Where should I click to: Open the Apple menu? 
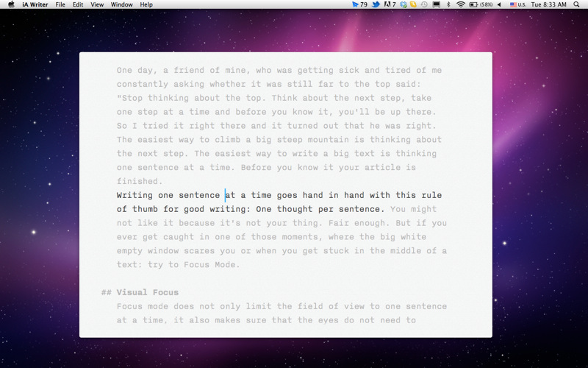pyautogui.click(x=11, y=4)
